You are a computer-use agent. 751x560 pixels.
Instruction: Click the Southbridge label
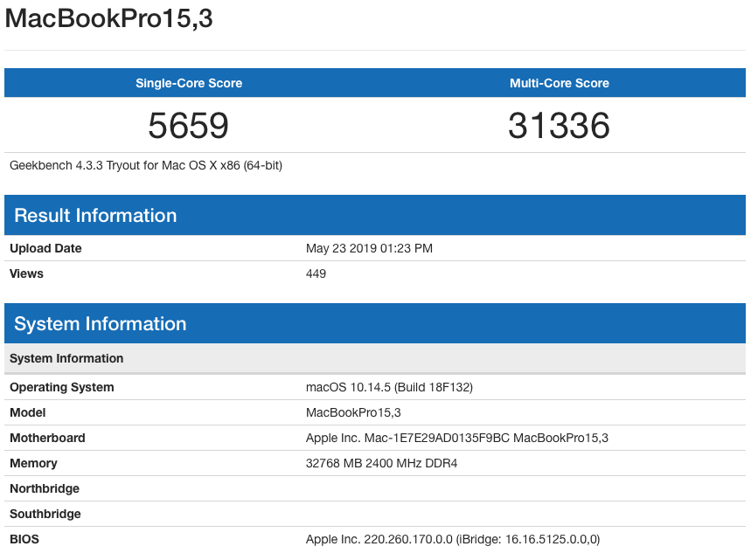point(45,514)
